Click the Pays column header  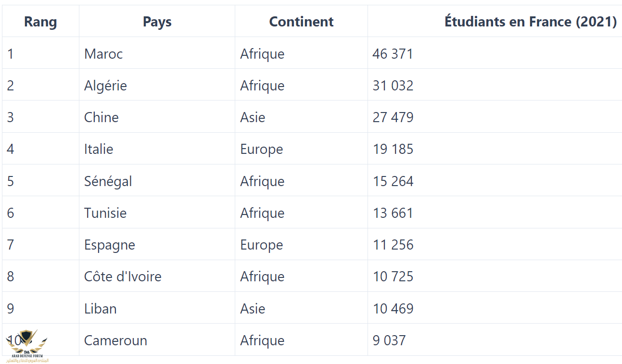click(157, 22)
